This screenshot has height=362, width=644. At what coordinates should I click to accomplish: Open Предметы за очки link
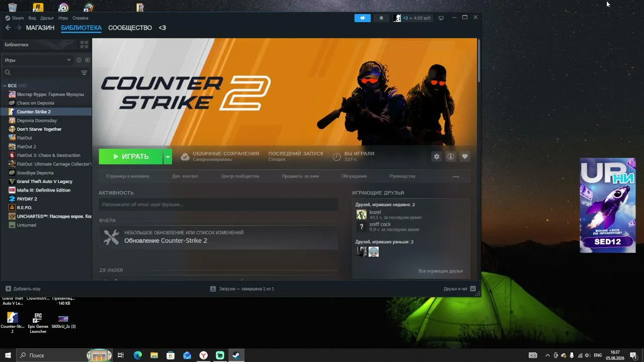[300, 176]
